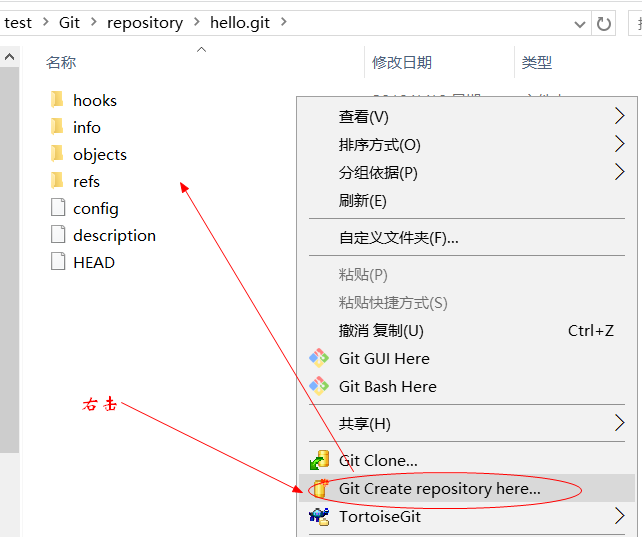
Task: Navigate to Git breadcrumb
Action: (69, 23)
